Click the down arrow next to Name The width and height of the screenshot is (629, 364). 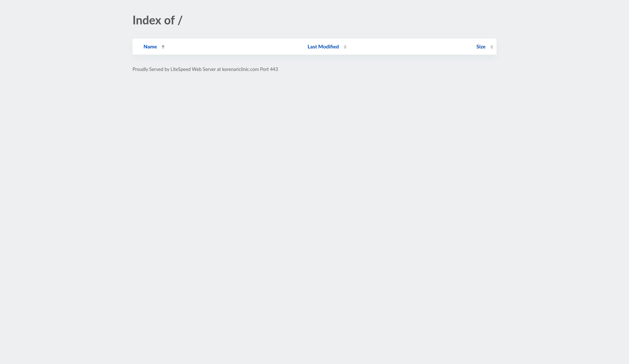163,48
